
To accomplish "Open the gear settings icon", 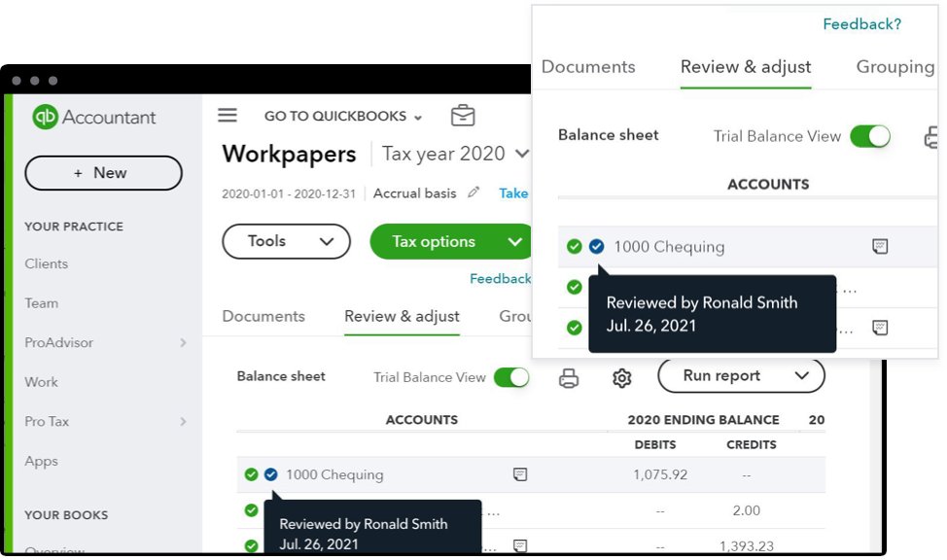I will click(621, 378).
